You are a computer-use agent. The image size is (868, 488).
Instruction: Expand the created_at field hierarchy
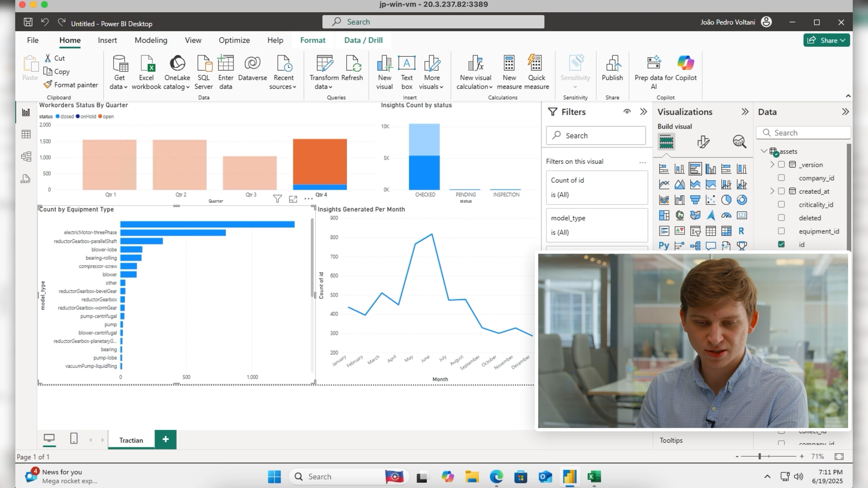[x=772, y=191]
